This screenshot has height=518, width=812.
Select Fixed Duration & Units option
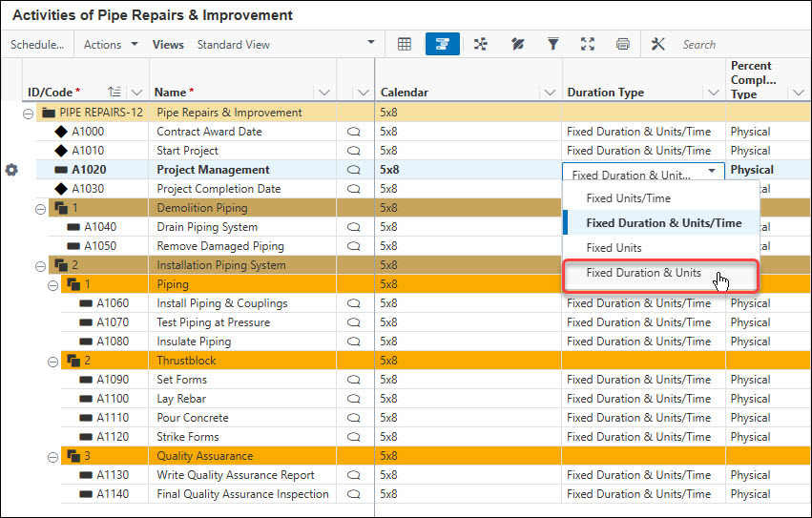click(643, 273)
